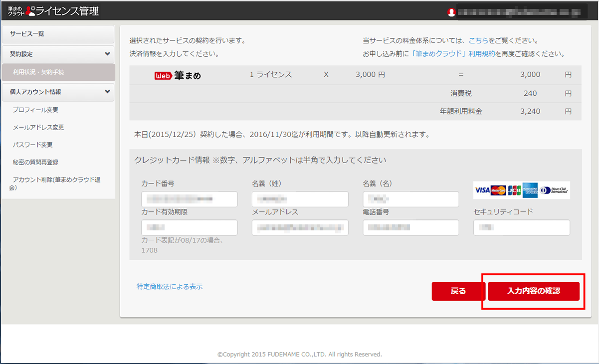Open メールアドレス変更 in sidebar
The height and width of the screenshot is (364, 599).
(38, 127)
